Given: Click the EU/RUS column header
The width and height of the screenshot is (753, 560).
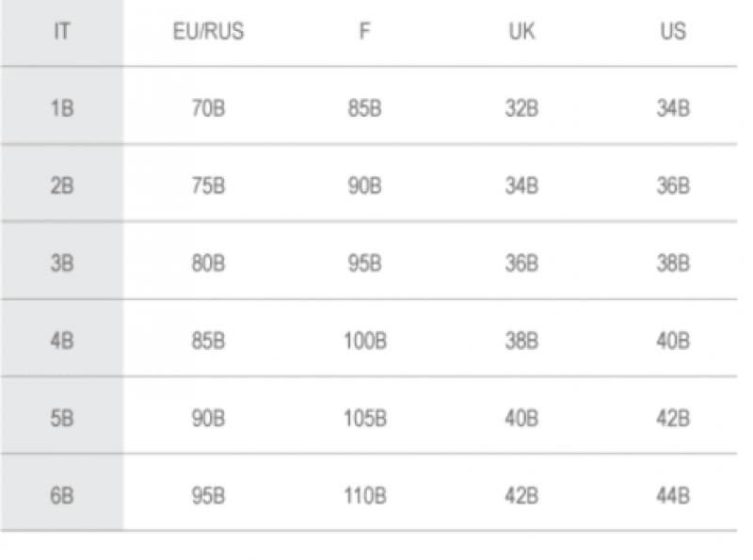Looking at the screenshot, I should [208, 32].
